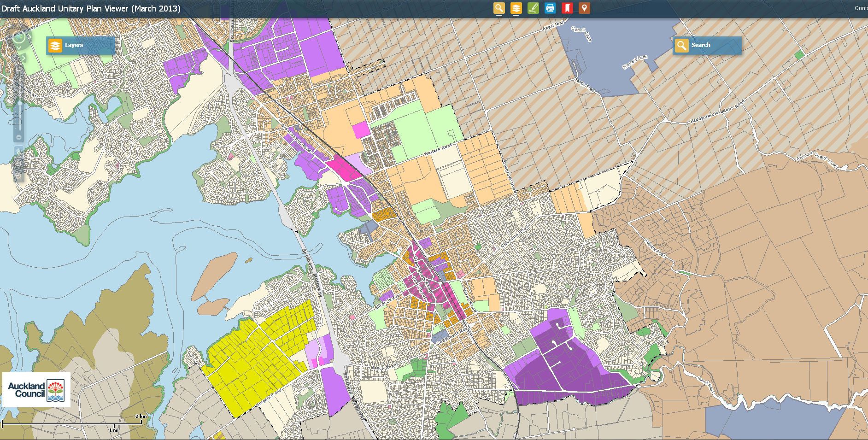
Task: Click the magnifier zoom tool at navigation bottom
Action: click(19, 175)
